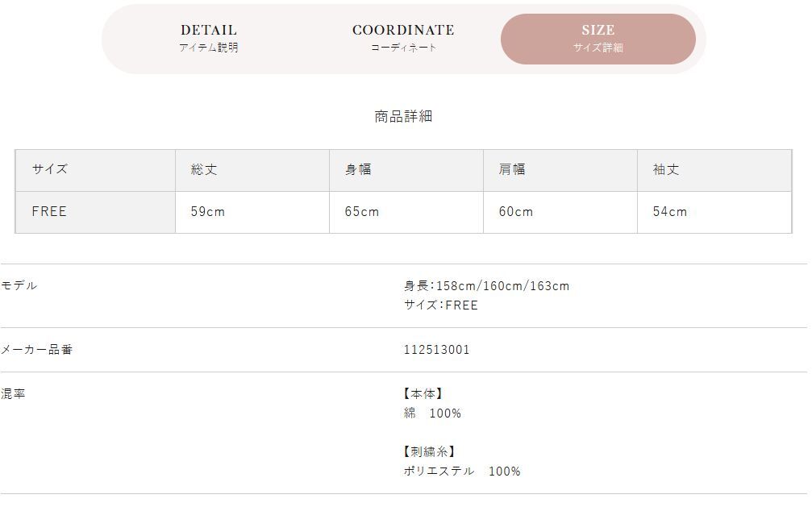The image size is (812, 511).
Task: Click the サイズ column header
Action: point(95,170)
